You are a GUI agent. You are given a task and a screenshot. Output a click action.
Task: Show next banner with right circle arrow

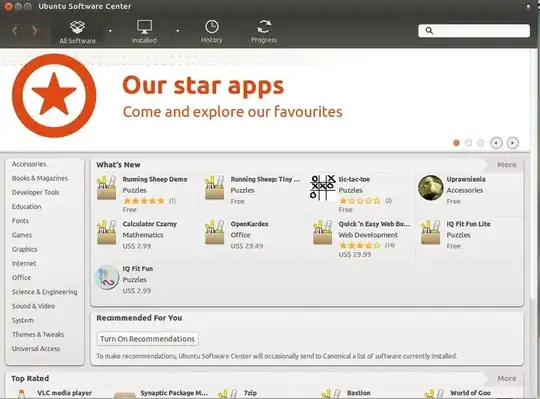tap(513, 143)
